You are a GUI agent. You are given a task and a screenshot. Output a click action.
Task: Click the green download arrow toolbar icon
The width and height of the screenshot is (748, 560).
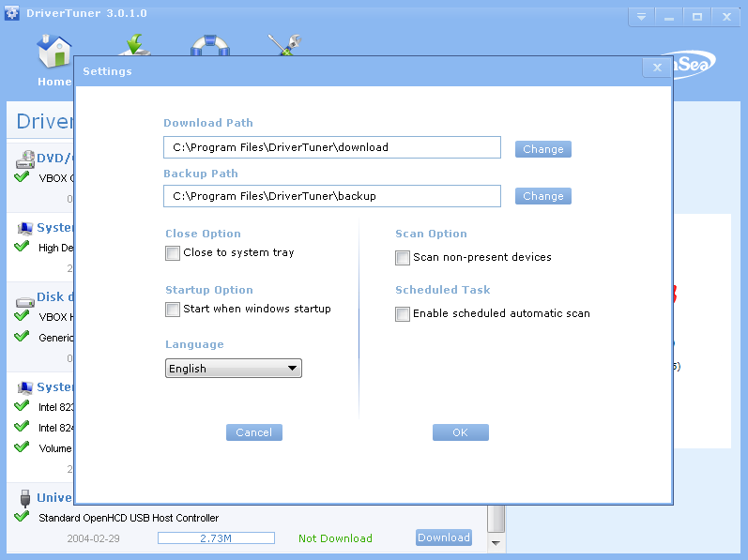pyautogui.click(x=134, y=44)
